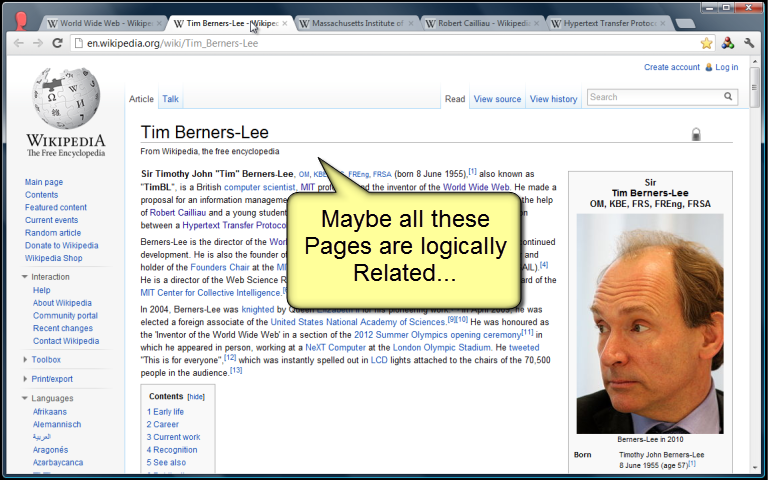Click the address bar URL
Viewport: 768px width, 480px height.
pyautogui.click(x=172, y=43)
